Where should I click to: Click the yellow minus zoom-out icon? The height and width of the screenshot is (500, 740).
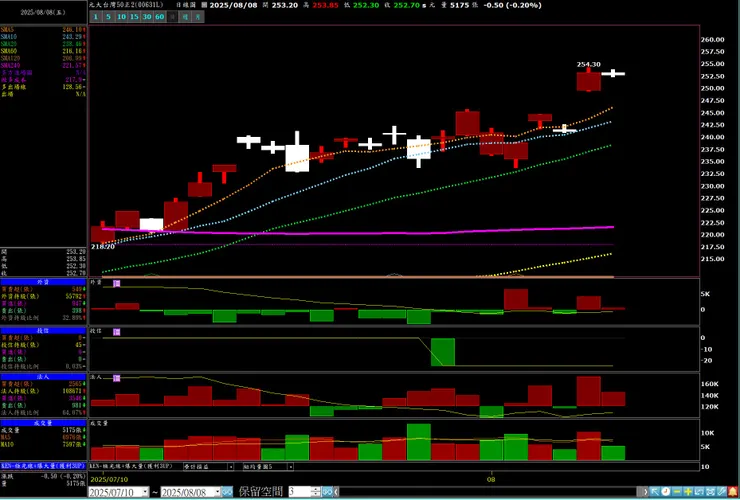coord(677,492)
